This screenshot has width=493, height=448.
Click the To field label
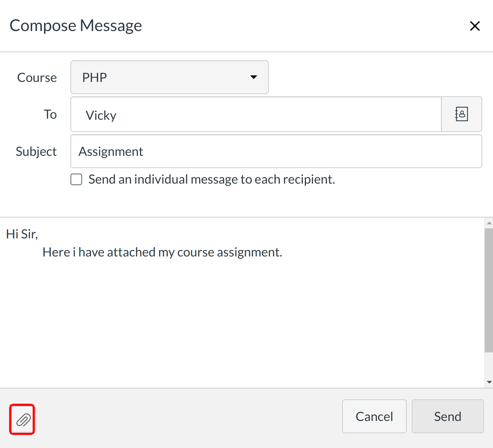(x=50, y=114)
